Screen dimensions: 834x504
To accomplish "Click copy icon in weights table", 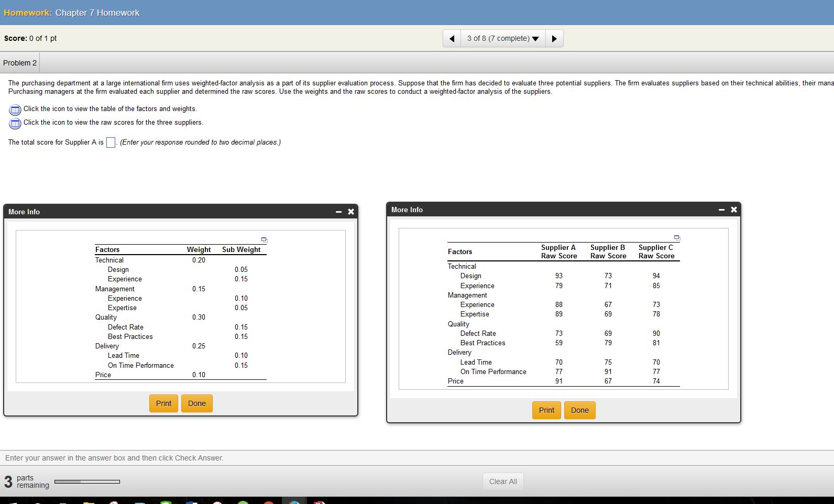I will click(264, 240).
